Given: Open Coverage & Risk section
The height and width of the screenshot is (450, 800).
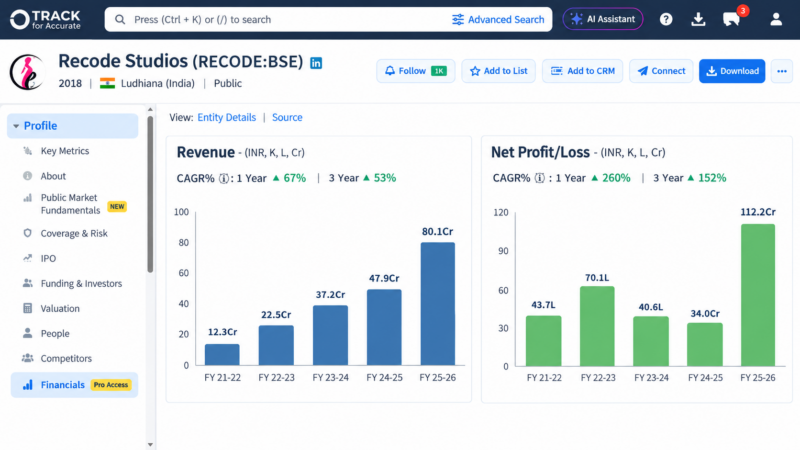Looking at the screenshot, I should 74,233.
